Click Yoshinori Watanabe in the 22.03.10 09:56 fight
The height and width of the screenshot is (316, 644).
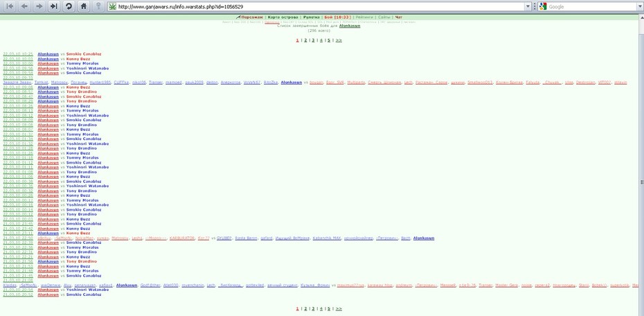pos(87,68)
